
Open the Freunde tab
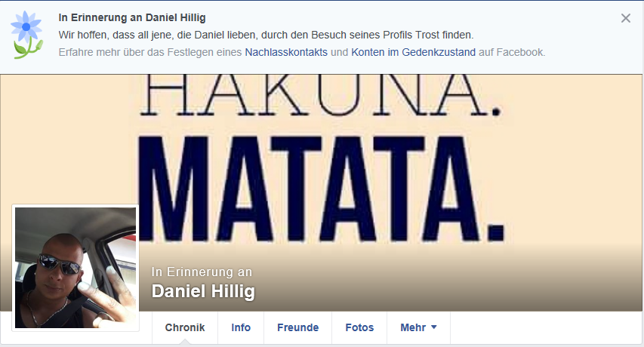point(297,327)
